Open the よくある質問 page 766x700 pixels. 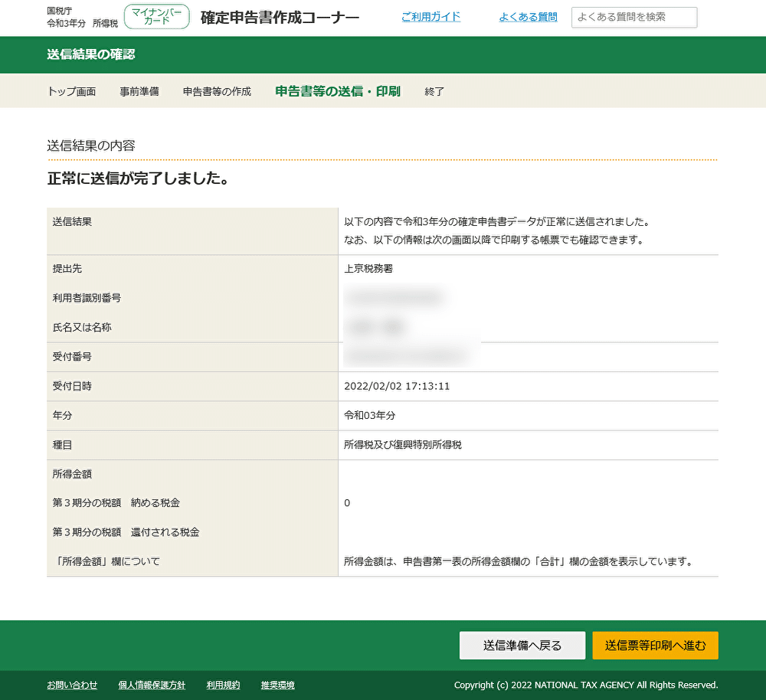527,16
